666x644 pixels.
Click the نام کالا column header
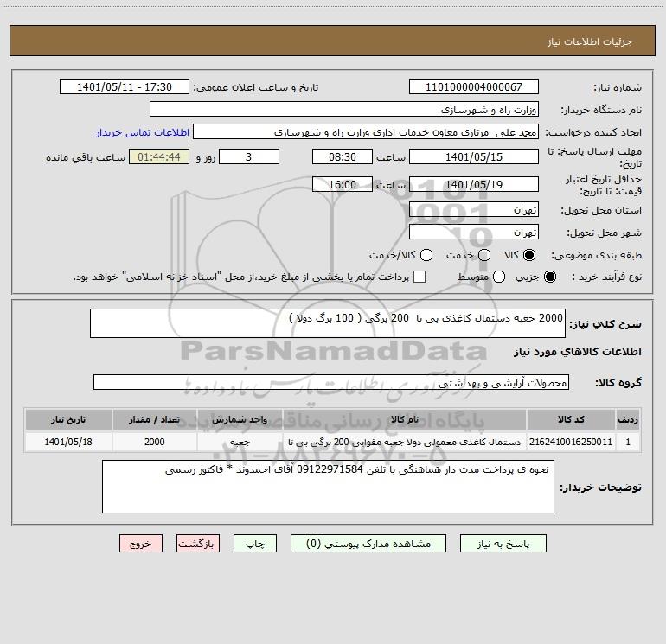(405, 419)
